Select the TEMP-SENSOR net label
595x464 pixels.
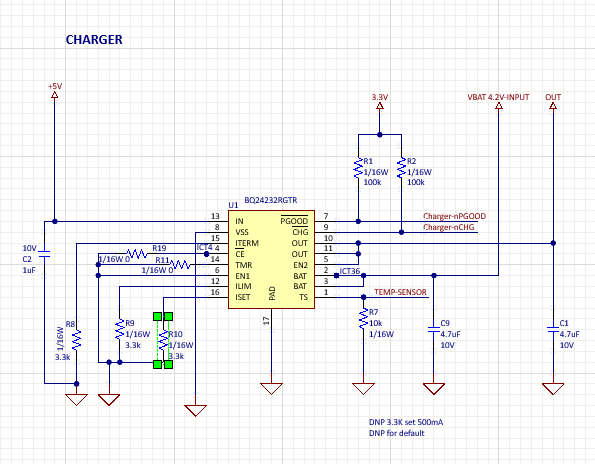pyautogui.click(x=400, y=292)
